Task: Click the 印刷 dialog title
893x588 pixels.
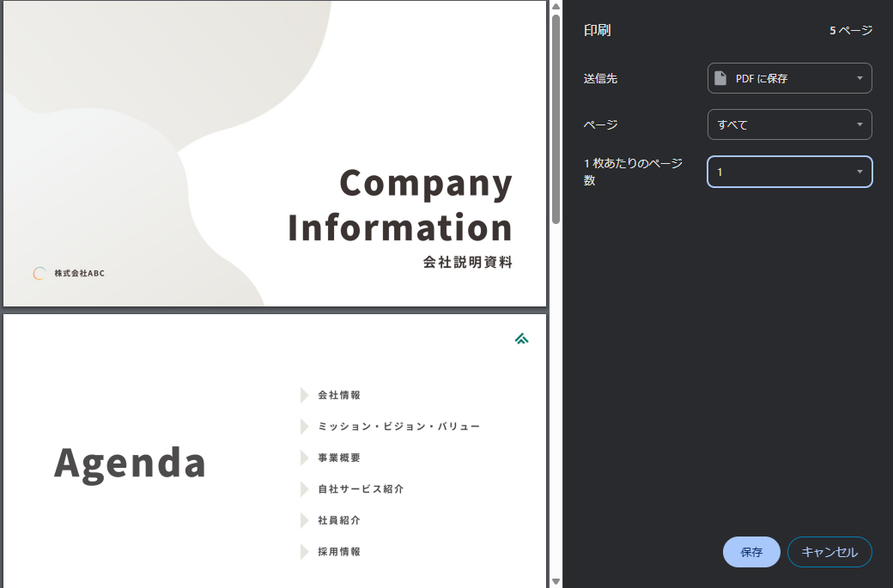Action: pyautogui.click(x=597, y=30)
